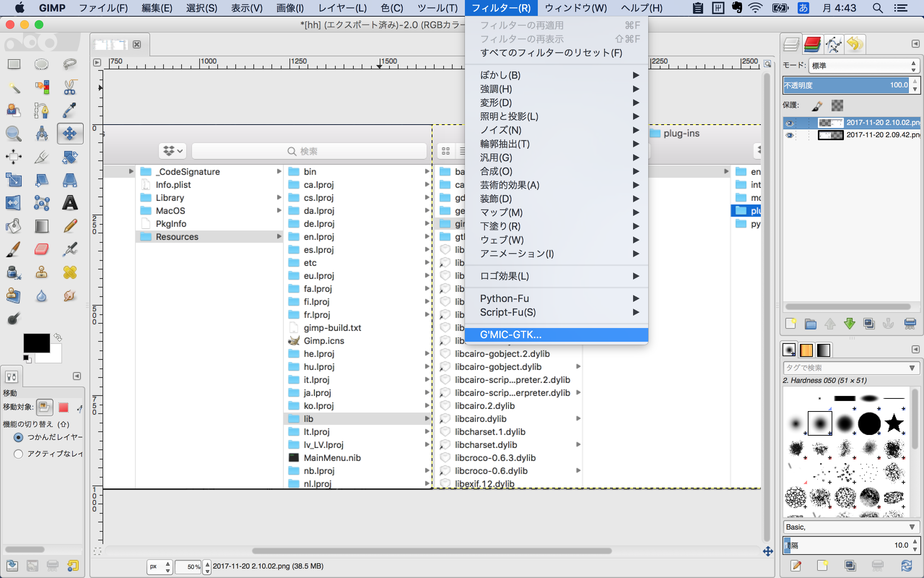
Task: Open the ノイズ(N) filter submenu
Action: [x=556, y=130]
